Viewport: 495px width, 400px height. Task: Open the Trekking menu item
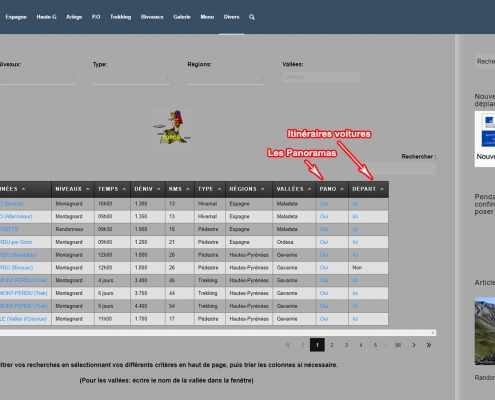(x=120, y=17)
